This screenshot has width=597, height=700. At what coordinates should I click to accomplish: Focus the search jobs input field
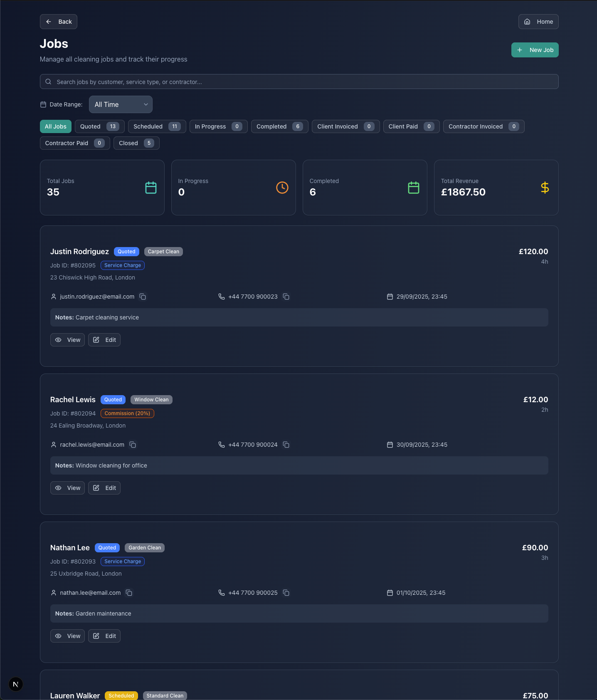(299, 82)
